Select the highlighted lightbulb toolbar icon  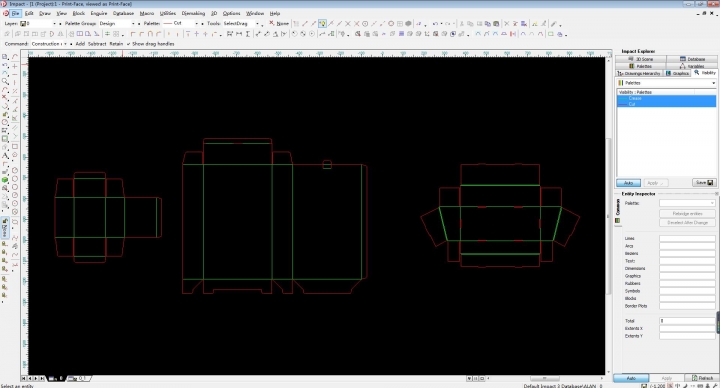coord(322,23)
